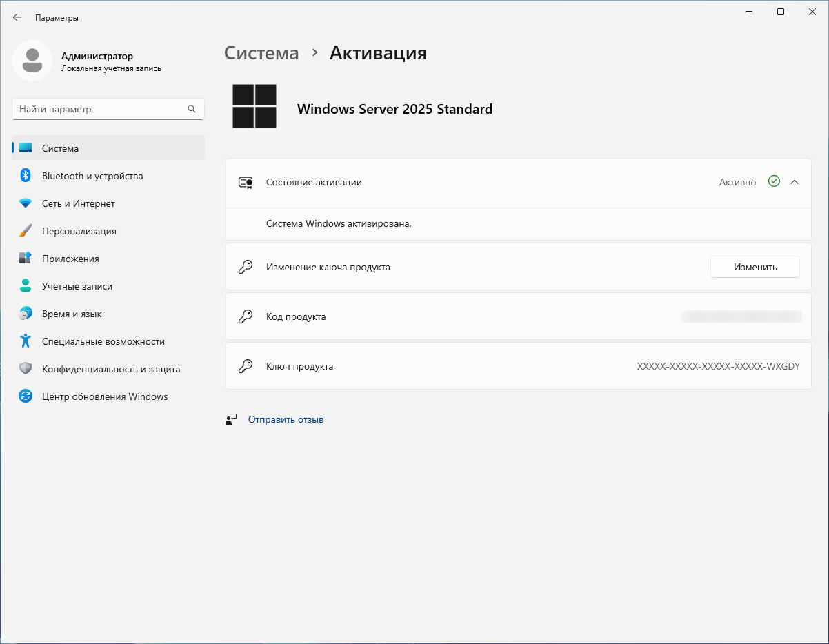Click Система breadcrumb link

click(x=261, y=53)
